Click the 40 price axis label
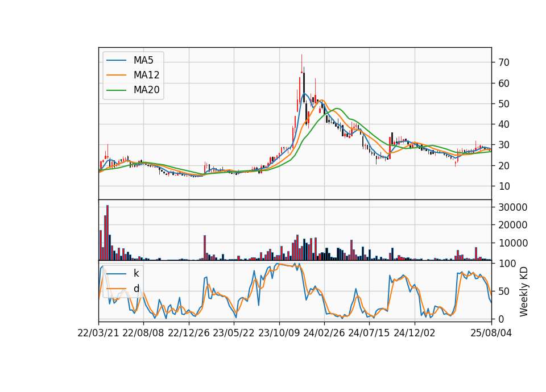Viewport: 546px width, 392px height. 504,124
